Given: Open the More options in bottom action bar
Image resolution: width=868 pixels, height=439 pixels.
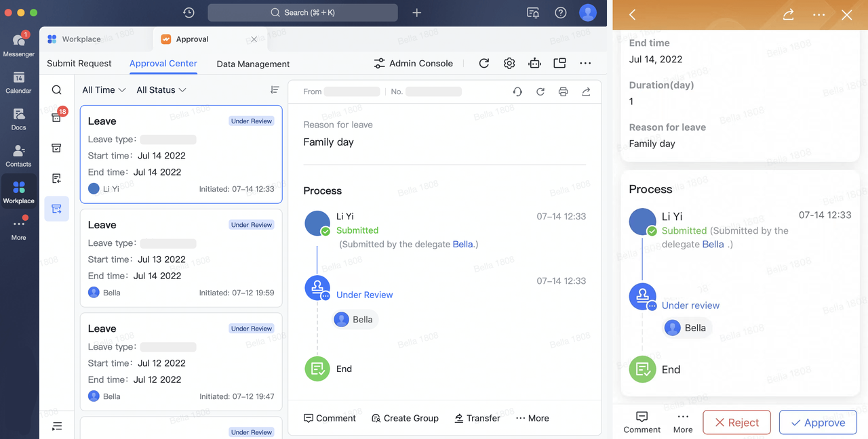Looking at the screenshot, I should 532,418.
